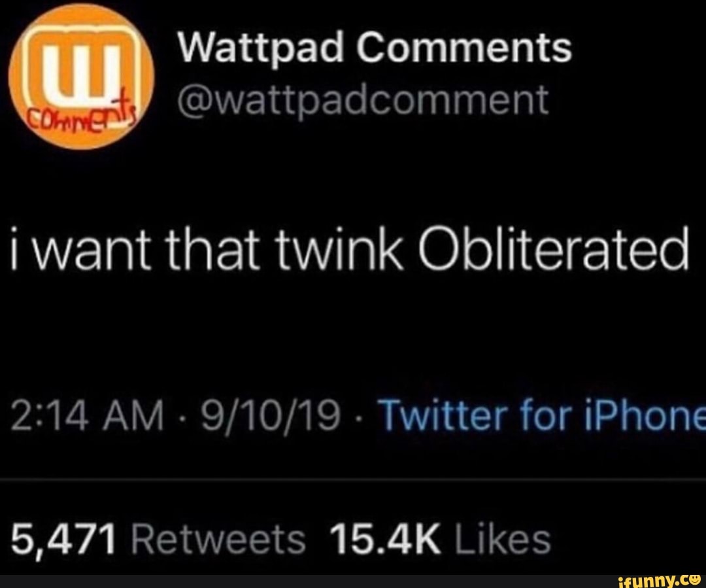Open the Wattpad Comments display name
Image resolution: width=706 pixels, height=588 pixels.
pyautogui.click(x=375, y=48)
